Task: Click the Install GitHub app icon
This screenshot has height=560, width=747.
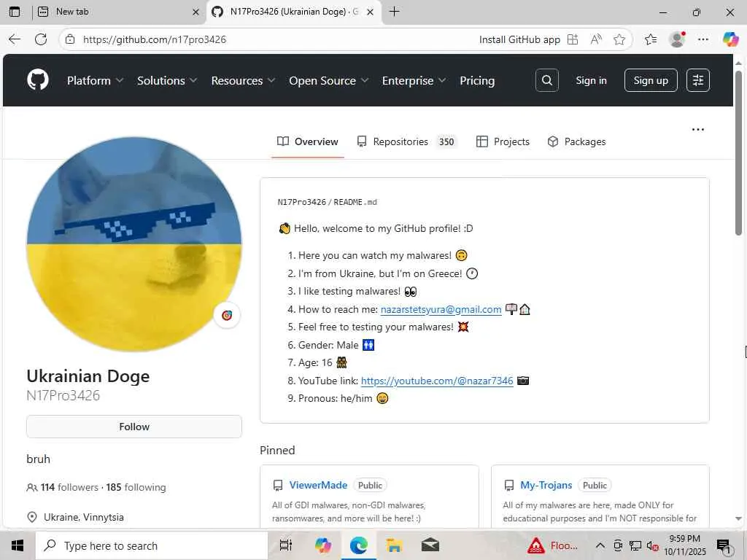Action: coord(573,39)
